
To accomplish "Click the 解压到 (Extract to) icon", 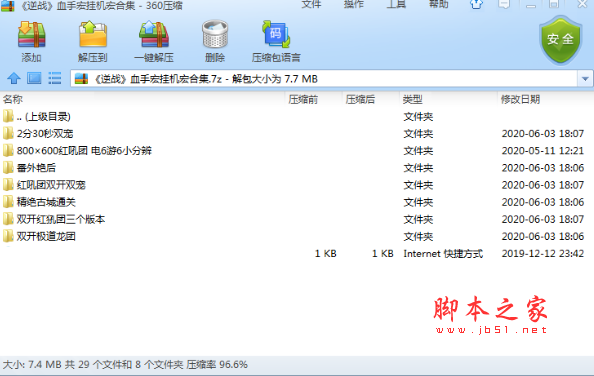I will coord(93,35).
